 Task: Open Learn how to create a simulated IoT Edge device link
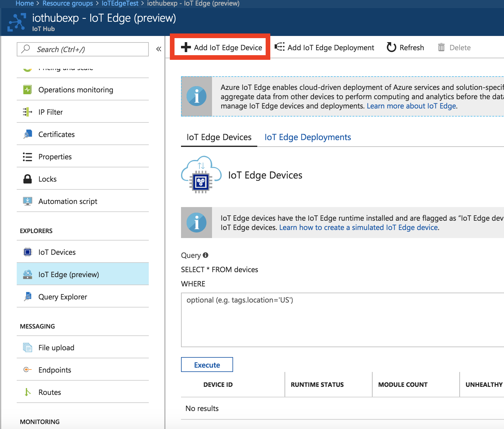click(359, 228)
